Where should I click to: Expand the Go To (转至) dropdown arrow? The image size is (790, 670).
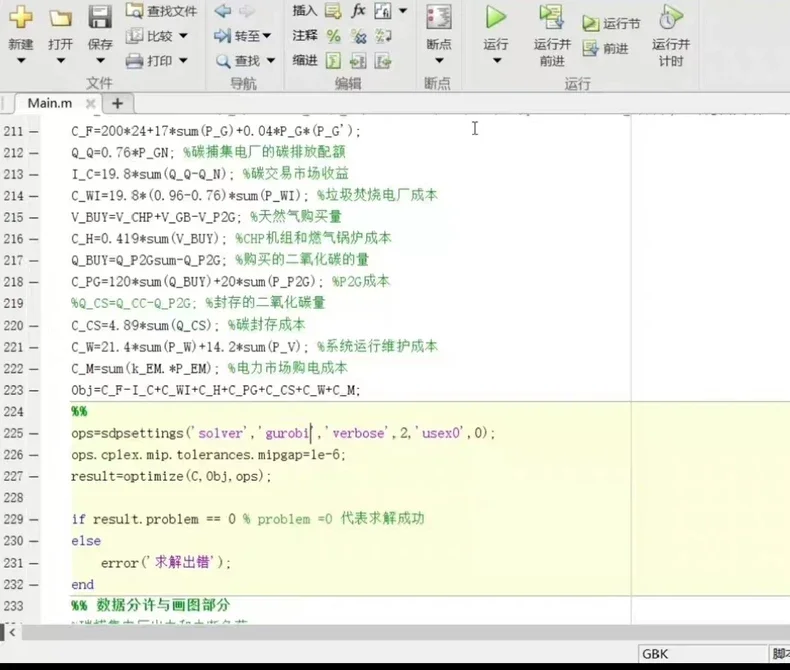click(x=267, y=36)
